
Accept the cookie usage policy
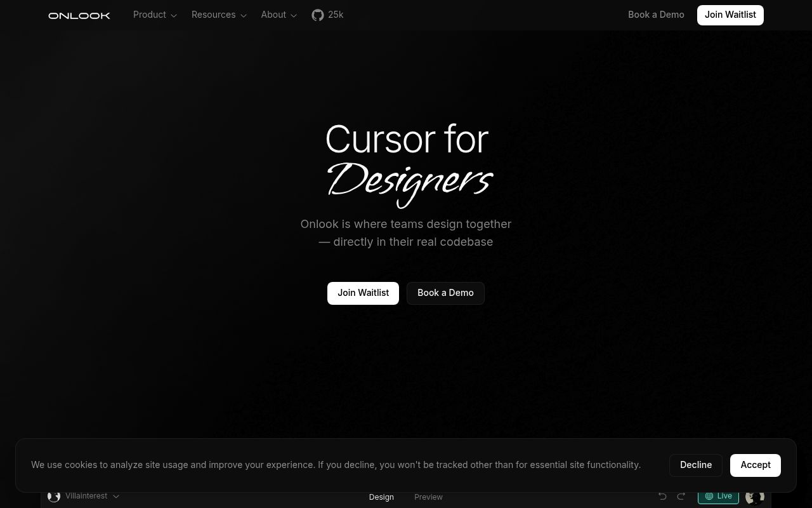point(756,465)
